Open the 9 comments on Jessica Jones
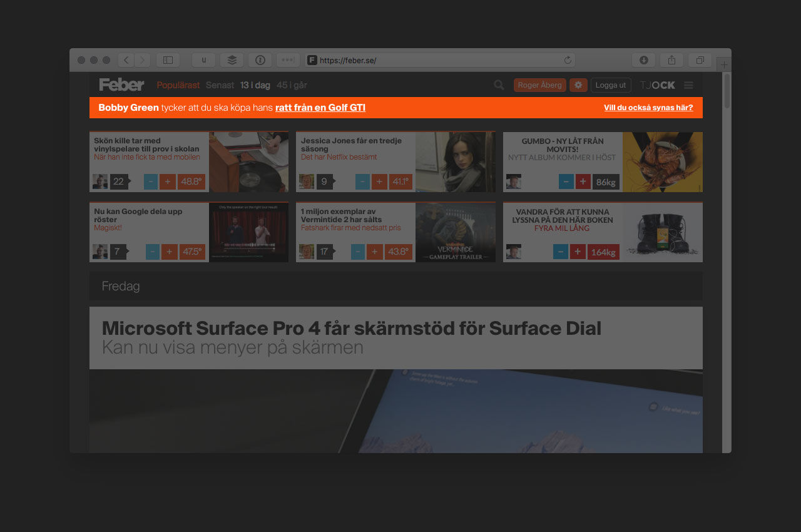Image resolution: width=801 pixels, height=532 pixels. pos(325,182)
